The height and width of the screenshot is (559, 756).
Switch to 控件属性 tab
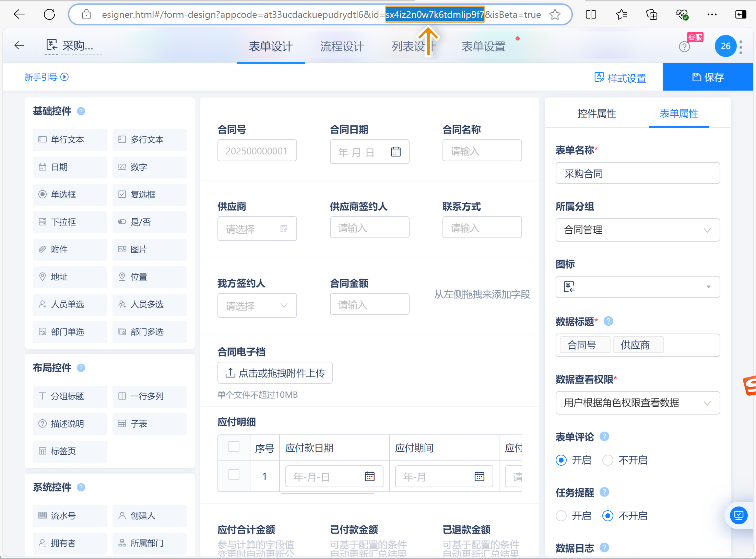[x=596, y=113]
